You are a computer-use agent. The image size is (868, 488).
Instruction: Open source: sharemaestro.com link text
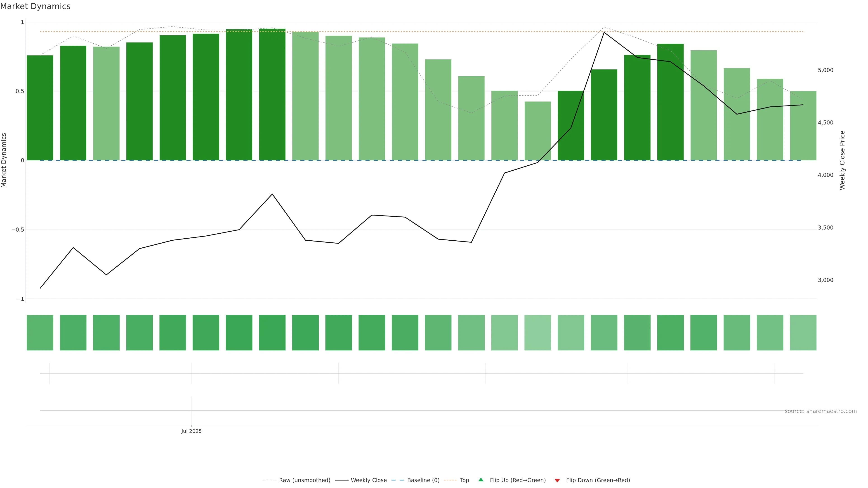pyautogui.click(x=821, y=411)
